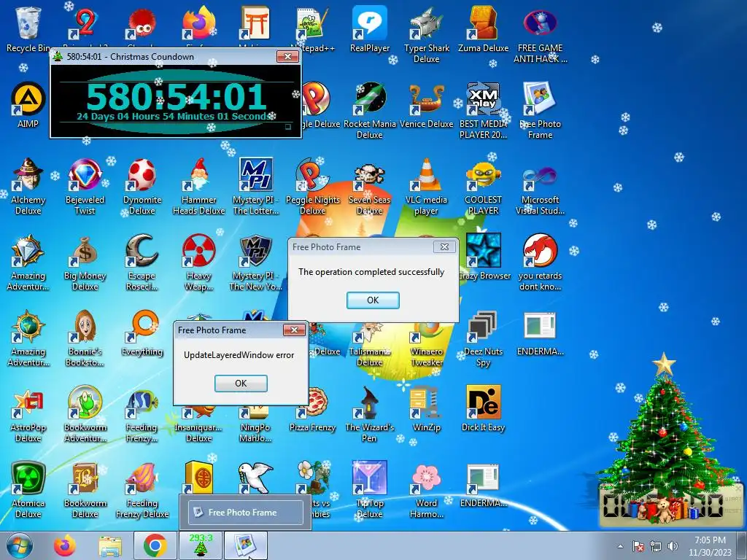Click Free Photo Frame taskbar button
Viewport: 747px width, 560px height.
coord(245,545)
